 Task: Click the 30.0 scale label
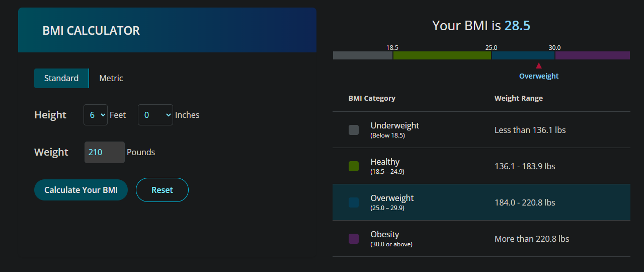554,47
